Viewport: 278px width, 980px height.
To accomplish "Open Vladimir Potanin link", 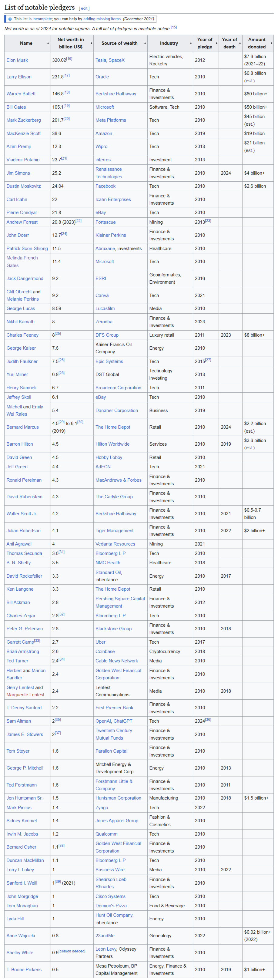I will (x=23, y=160).
